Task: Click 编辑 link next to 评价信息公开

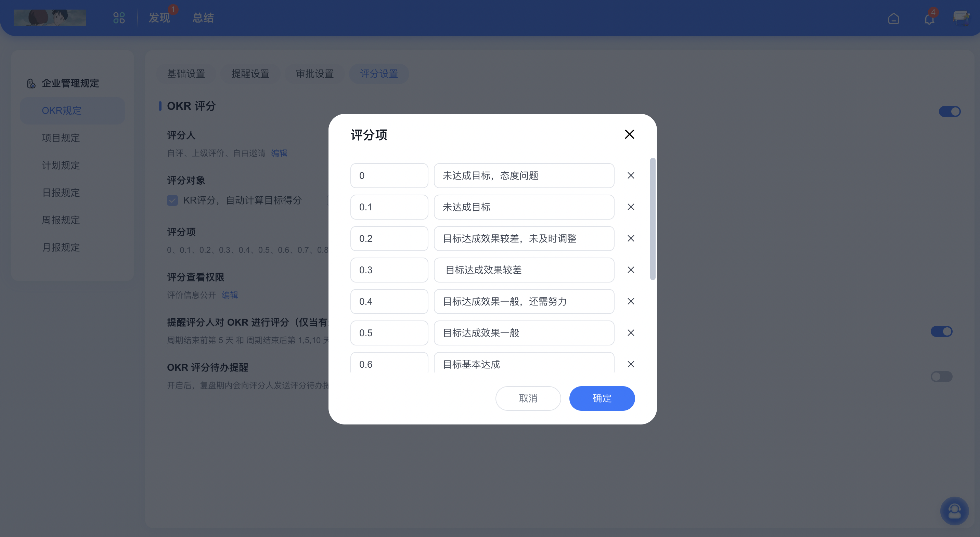Action: click(230, 295)
